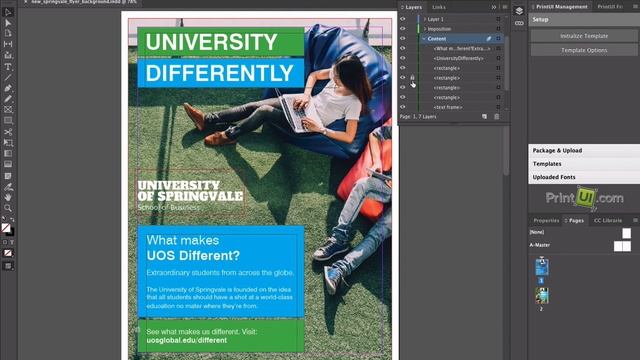Screen dimensions: 640x360
Task: Select the Hand tool
Action: click(8, 197)
